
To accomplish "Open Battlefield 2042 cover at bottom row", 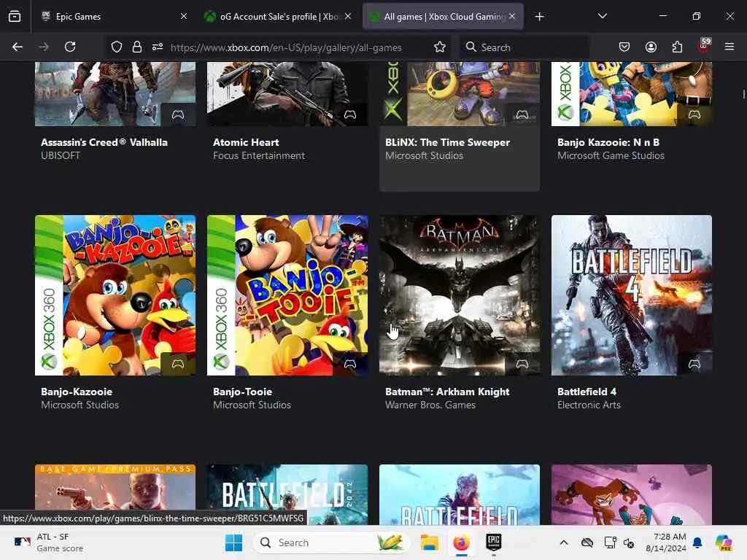I will pyautogui.click(x=287, y=494).
